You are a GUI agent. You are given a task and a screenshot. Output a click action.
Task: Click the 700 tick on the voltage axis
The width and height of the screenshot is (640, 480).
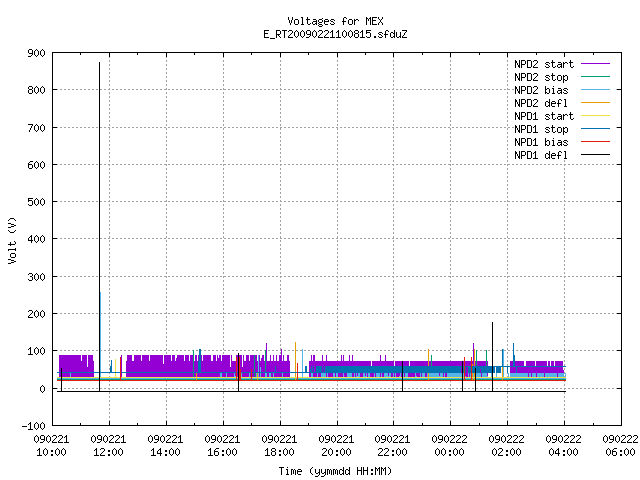coord(36,128)
